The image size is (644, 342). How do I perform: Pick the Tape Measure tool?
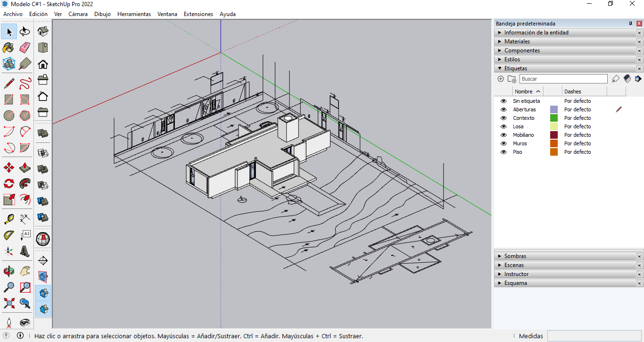(x=8, y=219)
